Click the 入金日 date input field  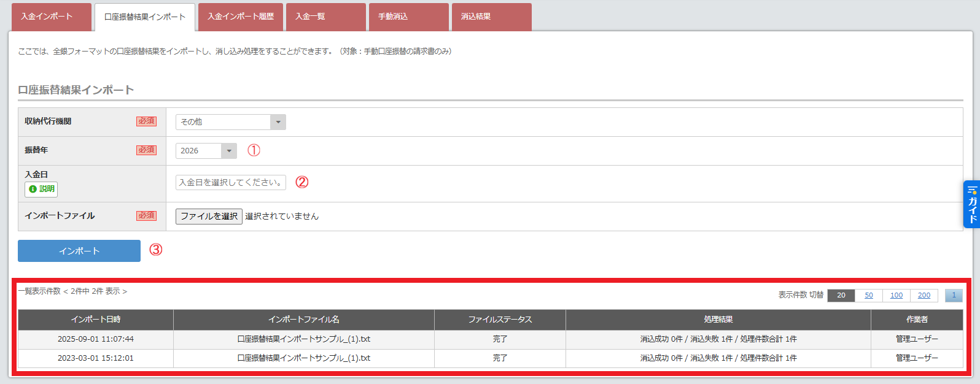[x=230, y=183]
